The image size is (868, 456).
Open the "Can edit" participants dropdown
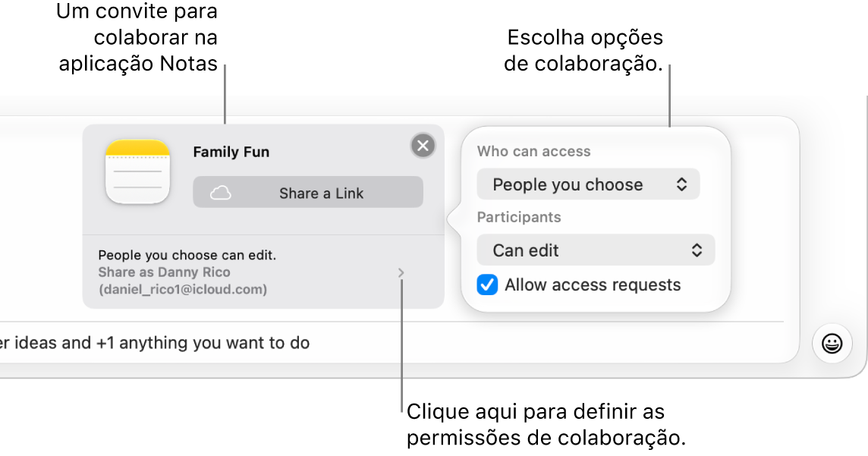coord(596,250)
